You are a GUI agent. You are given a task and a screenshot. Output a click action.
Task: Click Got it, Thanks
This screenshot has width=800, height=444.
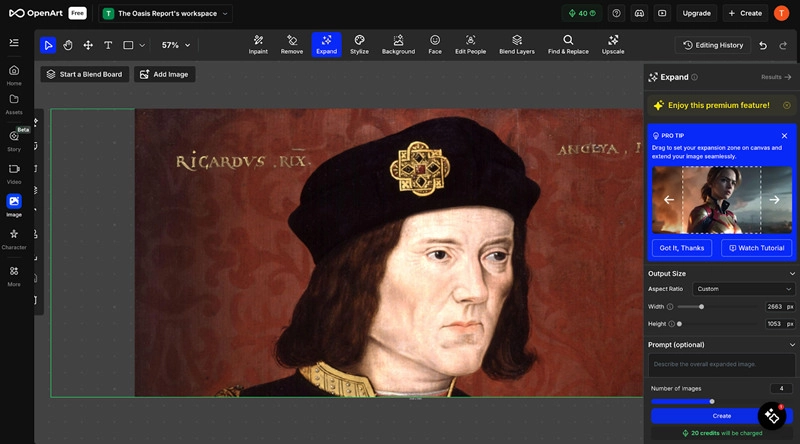point(682,248)
